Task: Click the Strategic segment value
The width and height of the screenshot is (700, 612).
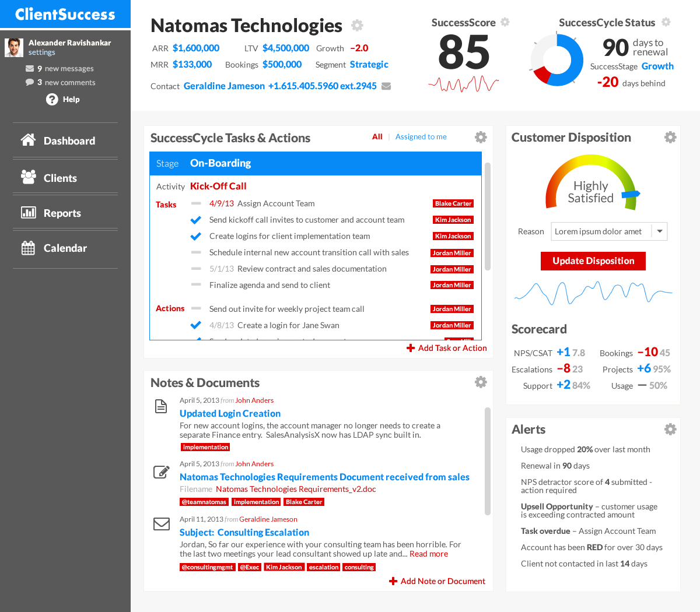Action: click(x=369, y=64)
